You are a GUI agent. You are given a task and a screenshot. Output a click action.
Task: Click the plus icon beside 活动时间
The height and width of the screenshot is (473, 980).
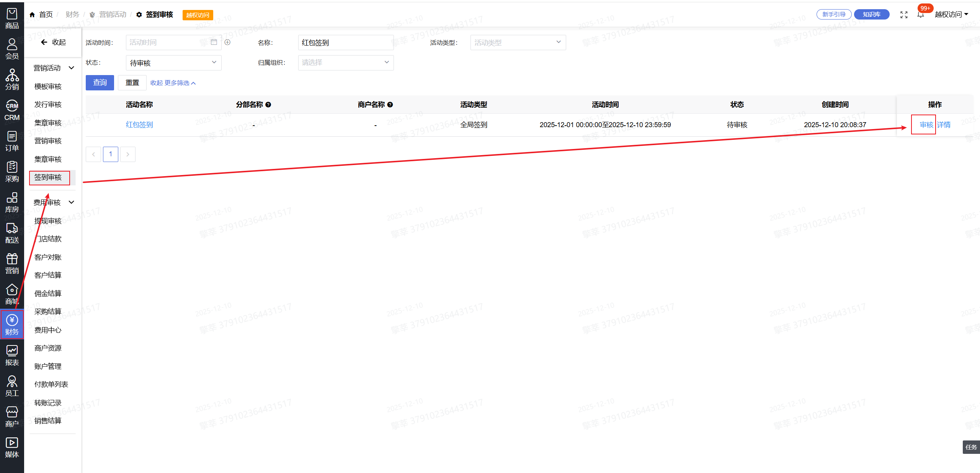(227, 42)
